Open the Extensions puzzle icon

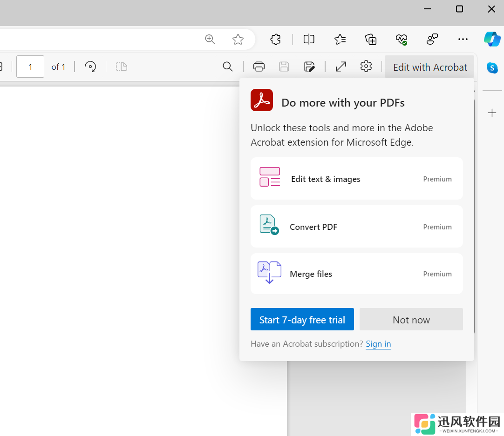click(x=275, y=39)
